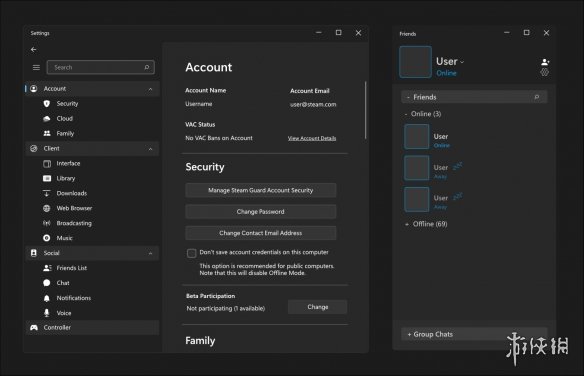Go back using the arrow in Settings
584x376 pixels.
tap(34, 50)
